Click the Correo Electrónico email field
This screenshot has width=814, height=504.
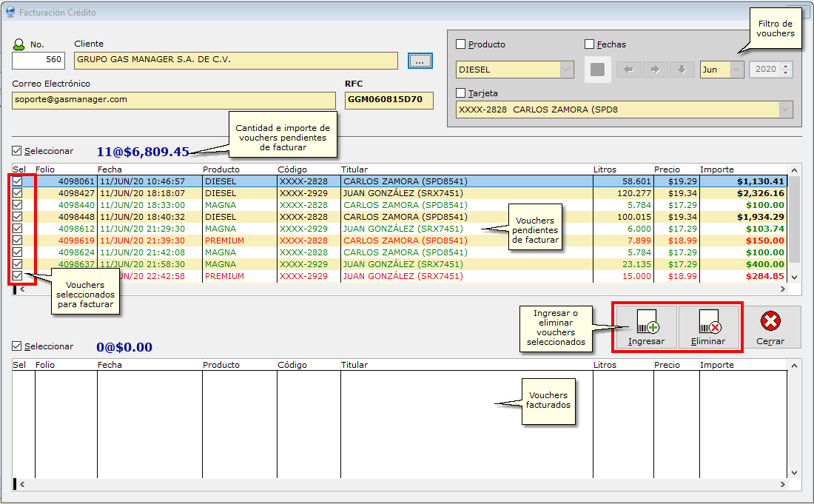[x=174, y=100]
